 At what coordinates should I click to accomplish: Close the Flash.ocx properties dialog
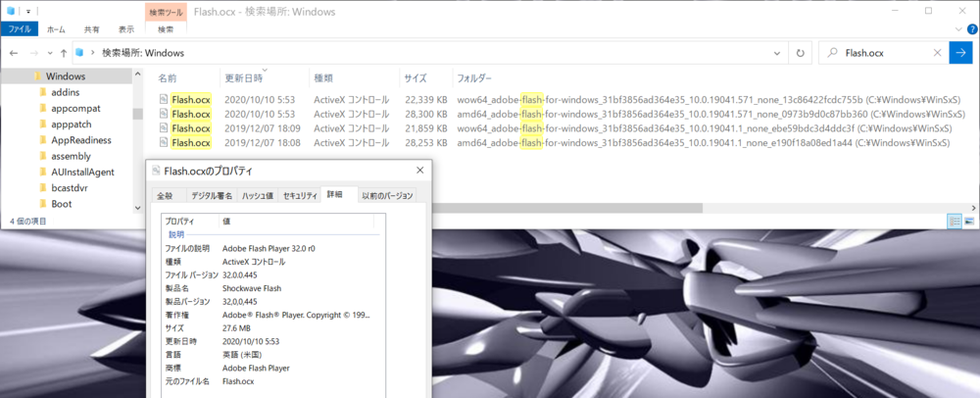[420, 171]
